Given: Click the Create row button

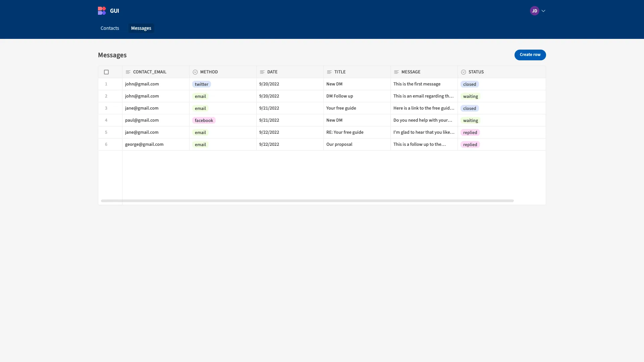Looking at the screenshot, I should [x=530, y=55].
